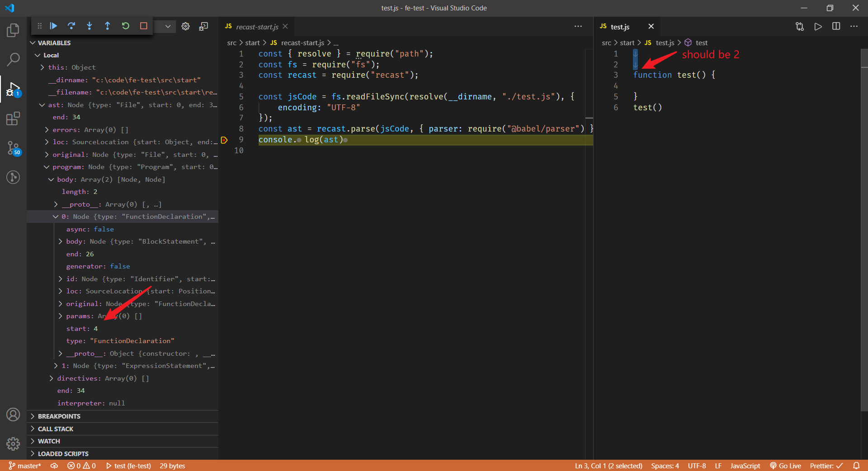Open Problems from errors and warnings count
Screen dimensions: 868x471
click(82, 466)
